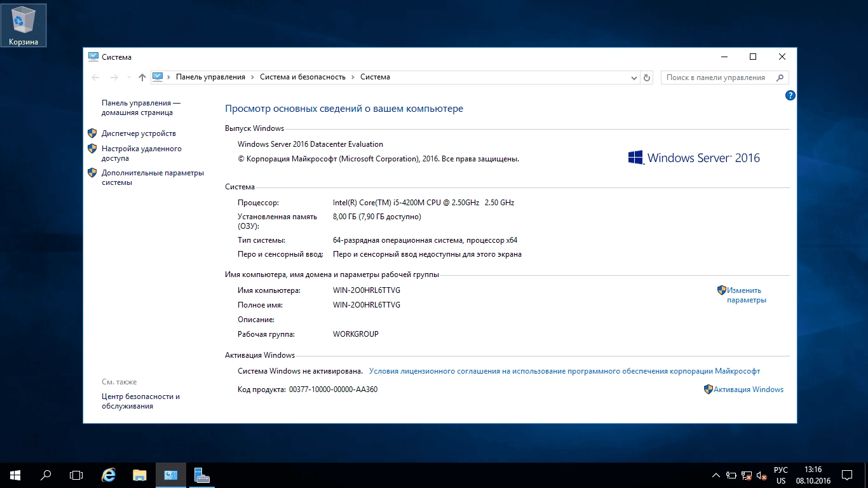Screen dimensions: 868x488
Task: Open help via blue question mark
Action: [790, 95]
